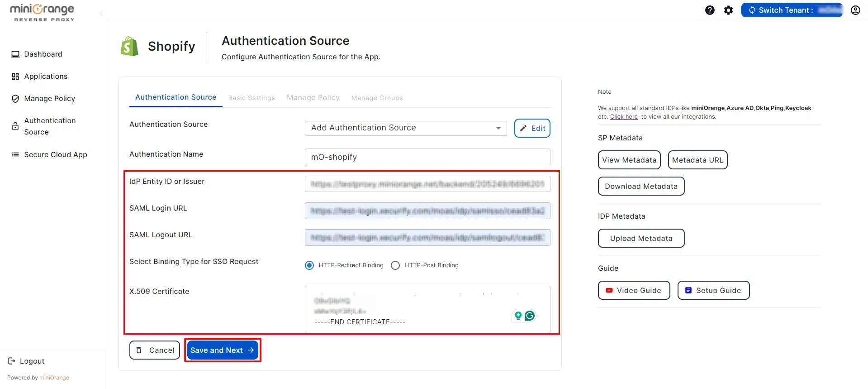Click the SAML Logout URL field

(x=427, y=238)
